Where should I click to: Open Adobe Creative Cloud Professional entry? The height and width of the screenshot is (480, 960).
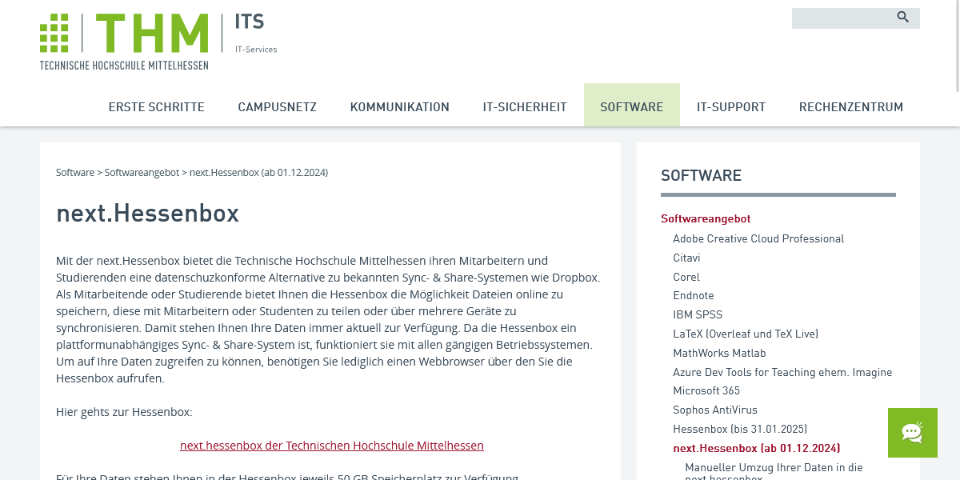(758, 239)
